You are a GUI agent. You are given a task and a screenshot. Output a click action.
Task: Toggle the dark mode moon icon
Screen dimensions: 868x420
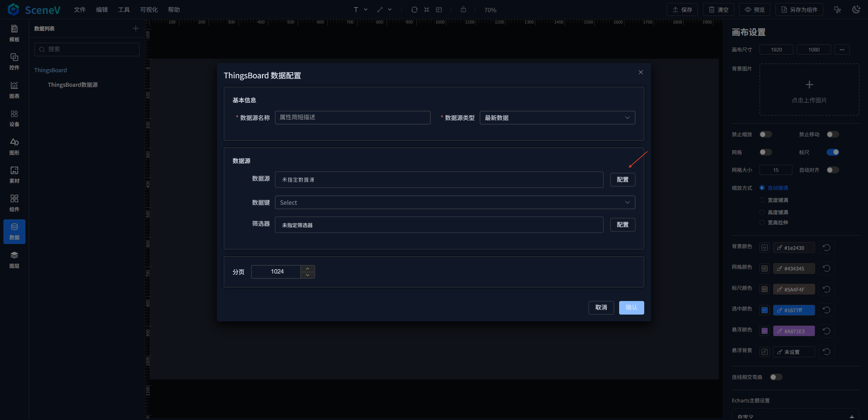(x=856, y=9)
